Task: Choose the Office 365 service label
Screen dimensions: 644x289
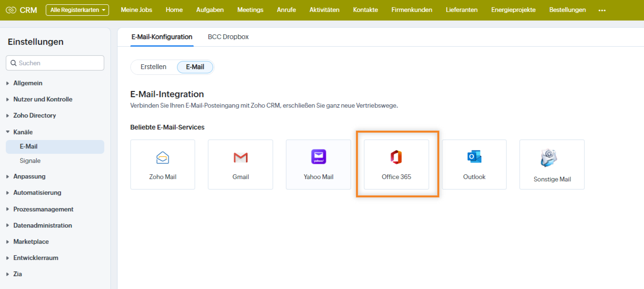Action: pyautogui.click(x=396, y=177)
